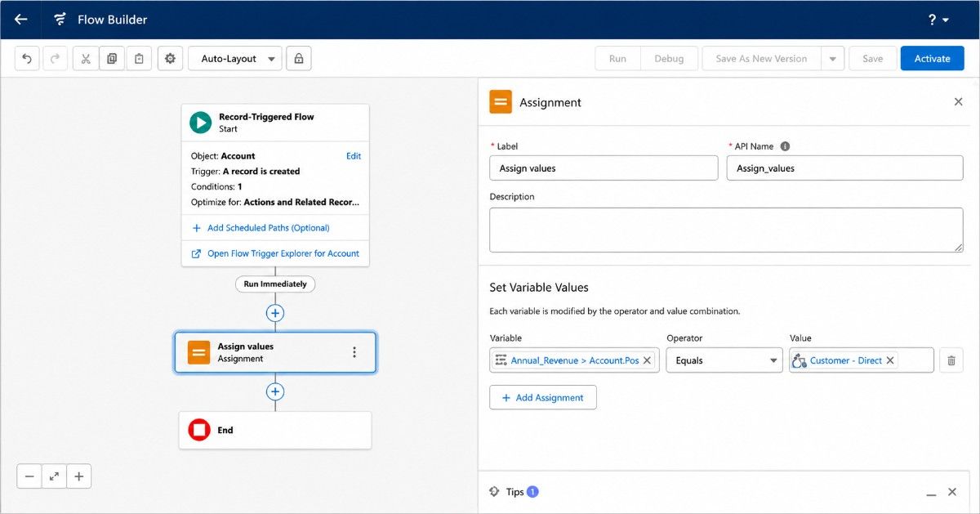
Task: Click the Assignment panel header icon
Action: coord(501,102)
